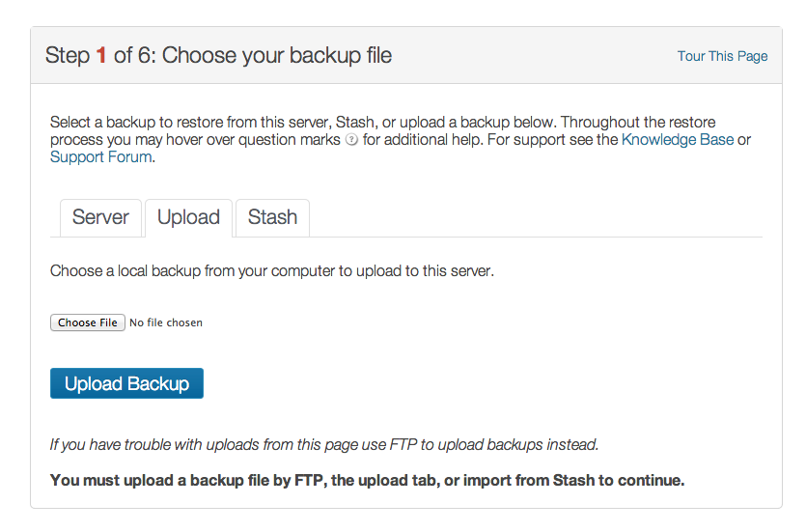Switch to the Stash tab
The width and height of the screenshot is (806, 532).
(272, 217)
